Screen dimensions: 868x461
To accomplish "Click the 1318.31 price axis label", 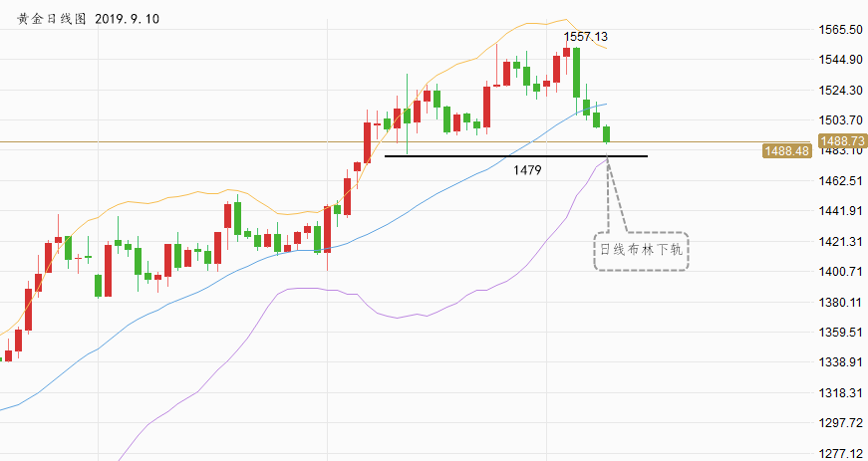I will (x=840, y=393).
